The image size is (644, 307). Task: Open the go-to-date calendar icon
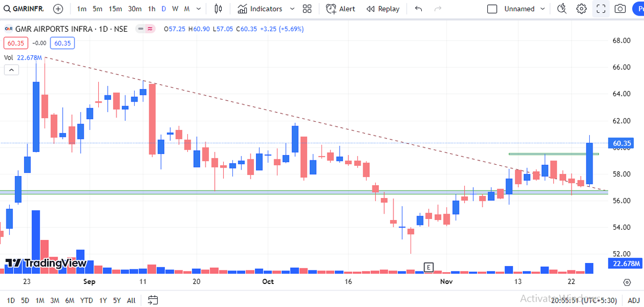click(153, 300)
